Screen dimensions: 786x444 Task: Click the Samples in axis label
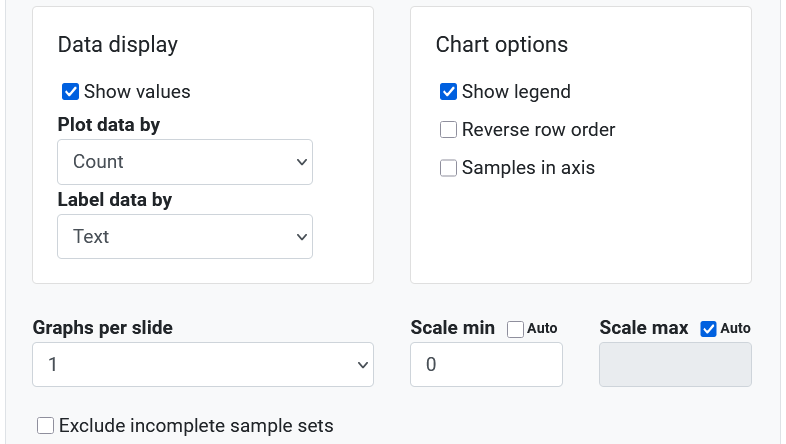pyautogui.click(x=528, y=168)
